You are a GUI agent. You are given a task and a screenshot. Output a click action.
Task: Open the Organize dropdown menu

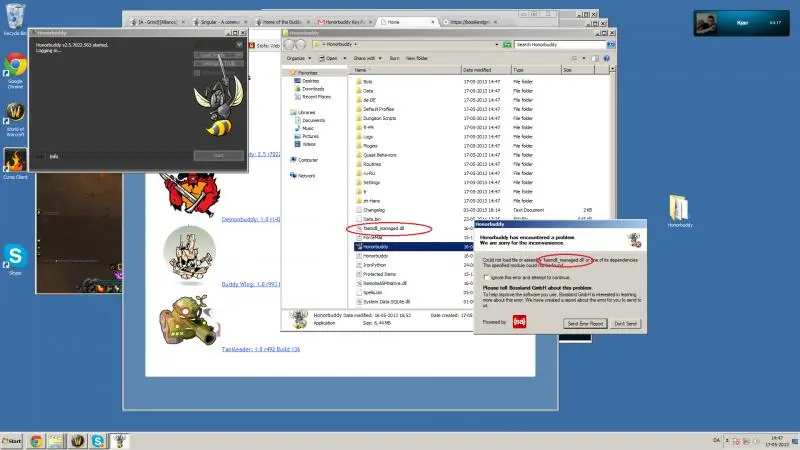(298, 59)
